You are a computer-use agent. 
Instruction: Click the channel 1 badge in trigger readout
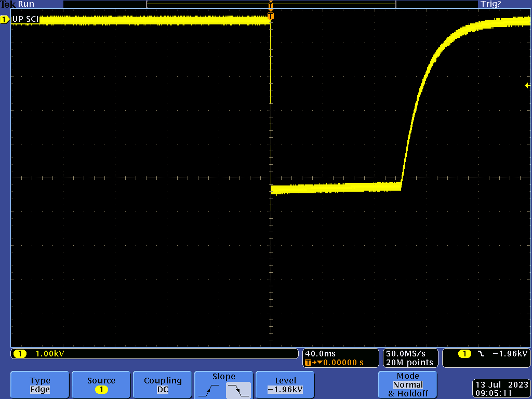[464, 354]
